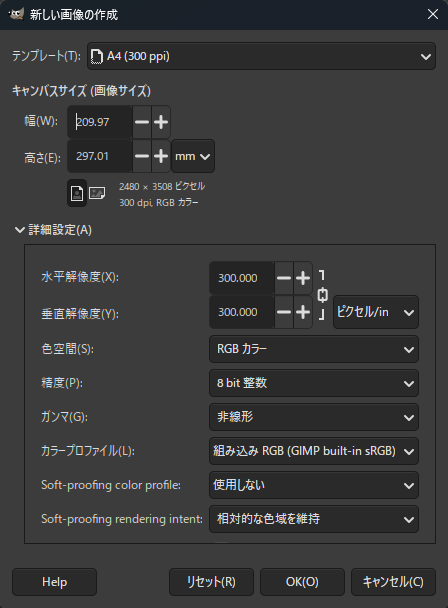Click the 幅(W) width input field
Viewport: 448px width, 608px height.
coord(100,122)
